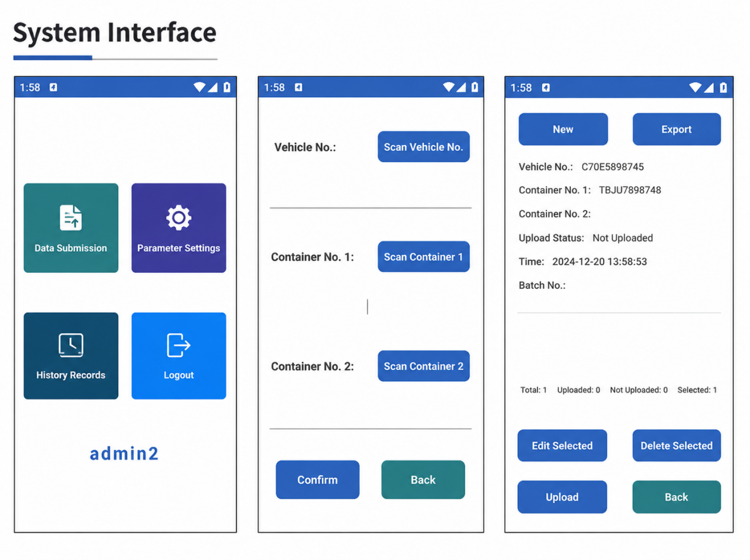
Task: Select container number TBJU7898748
Action: pyautogui.click(x=630, y=191)
